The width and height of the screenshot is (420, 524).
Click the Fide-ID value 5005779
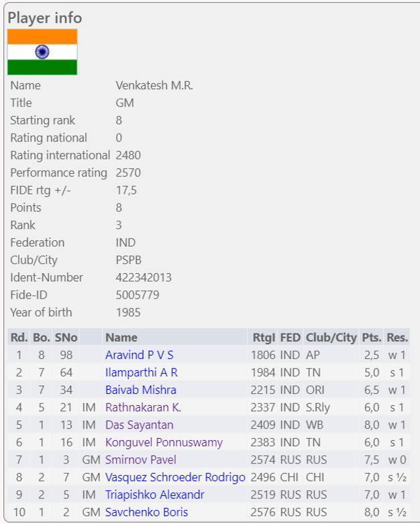[138, 295]
